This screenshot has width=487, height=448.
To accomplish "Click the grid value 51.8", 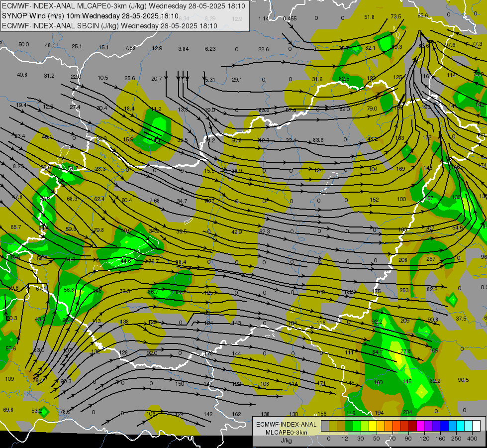I will pyautogui.click(x=369, y=17).
